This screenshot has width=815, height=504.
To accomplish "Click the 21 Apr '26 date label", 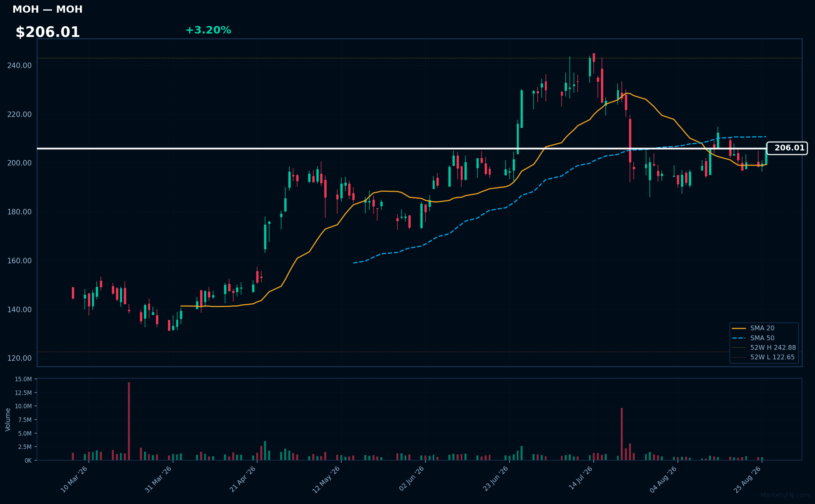I will click(x=242, y=479).
